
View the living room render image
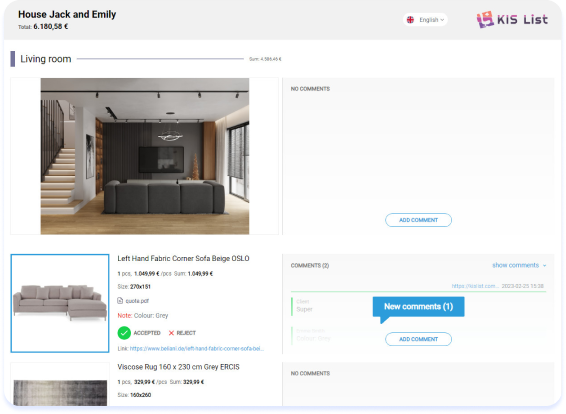[x=145, y=156]
